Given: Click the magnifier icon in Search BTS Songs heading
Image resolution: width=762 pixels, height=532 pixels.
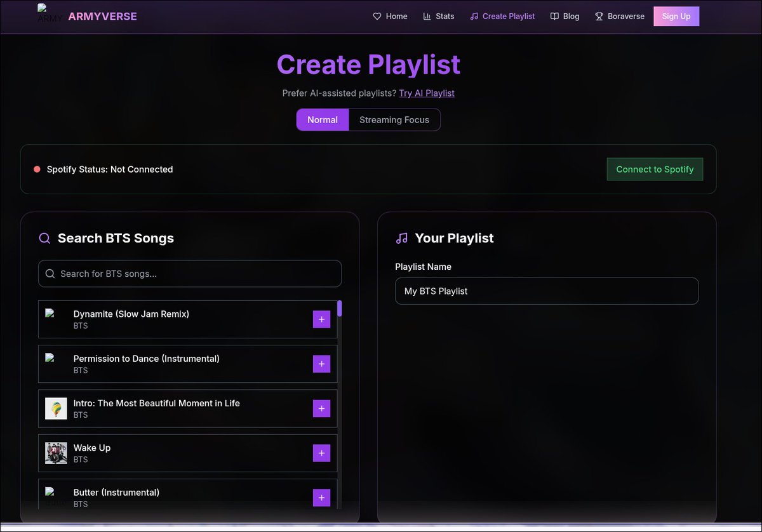Looking at the screenshot, I should (x=44, y=238).
